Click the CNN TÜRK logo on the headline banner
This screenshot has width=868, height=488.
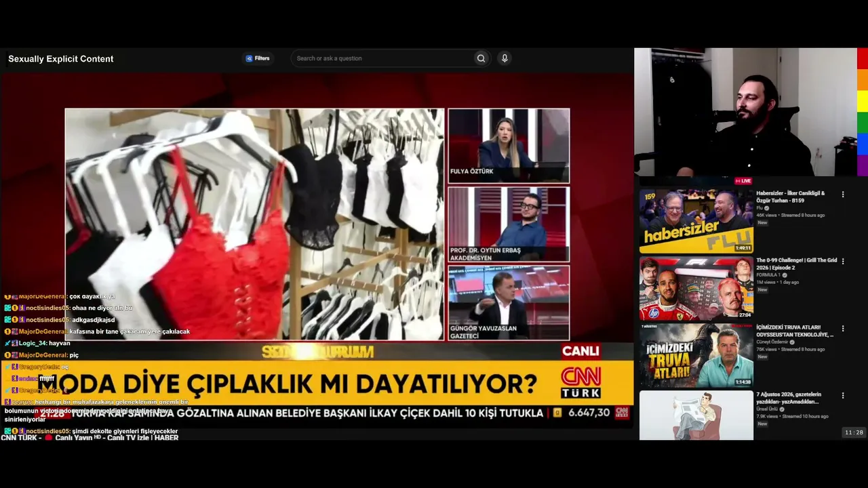point(580,382)
